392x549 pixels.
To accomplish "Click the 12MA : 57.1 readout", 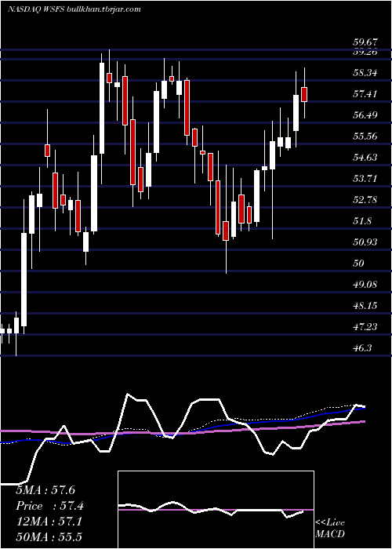I will 49,522.
